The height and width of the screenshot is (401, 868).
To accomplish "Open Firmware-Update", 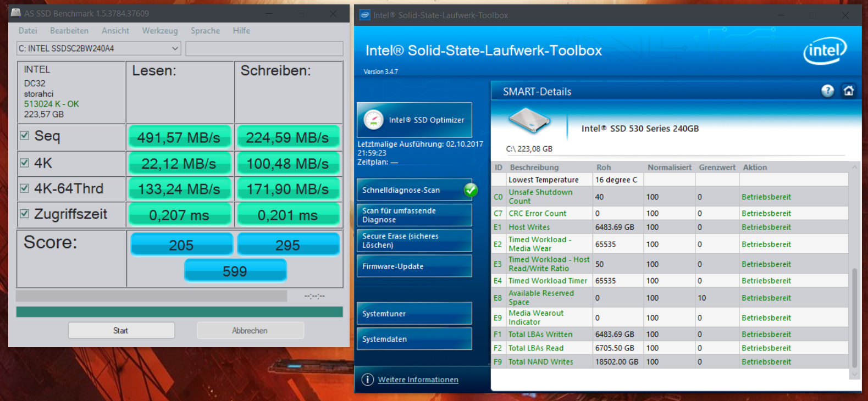I will (414, 266).
